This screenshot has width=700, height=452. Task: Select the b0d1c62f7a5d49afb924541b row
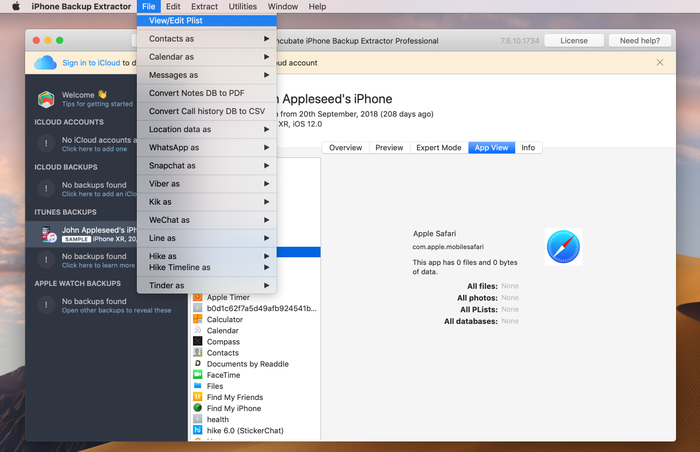coord(255,308)
